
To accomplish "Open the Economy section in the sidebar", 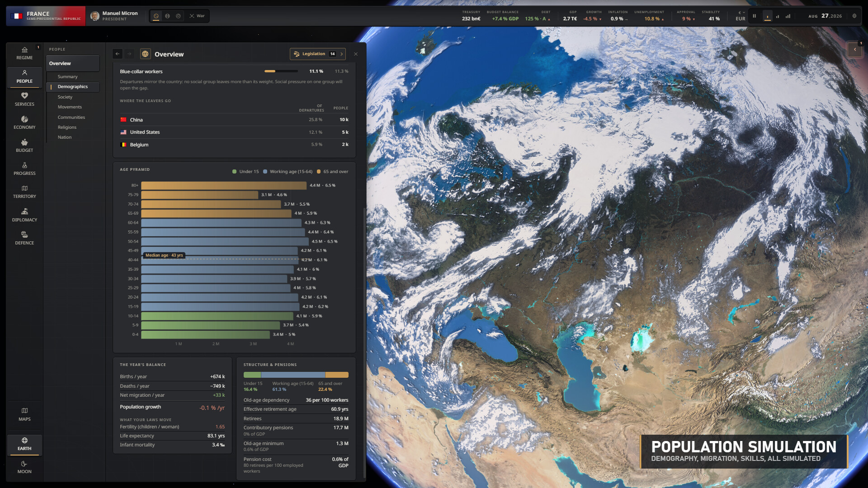I will tap(24, 122).
